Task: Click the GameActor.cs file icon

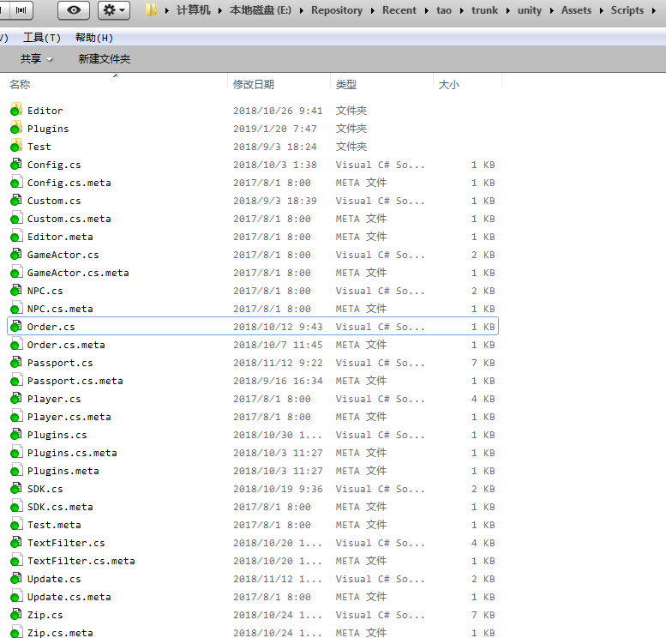Action: click(15, 254)
